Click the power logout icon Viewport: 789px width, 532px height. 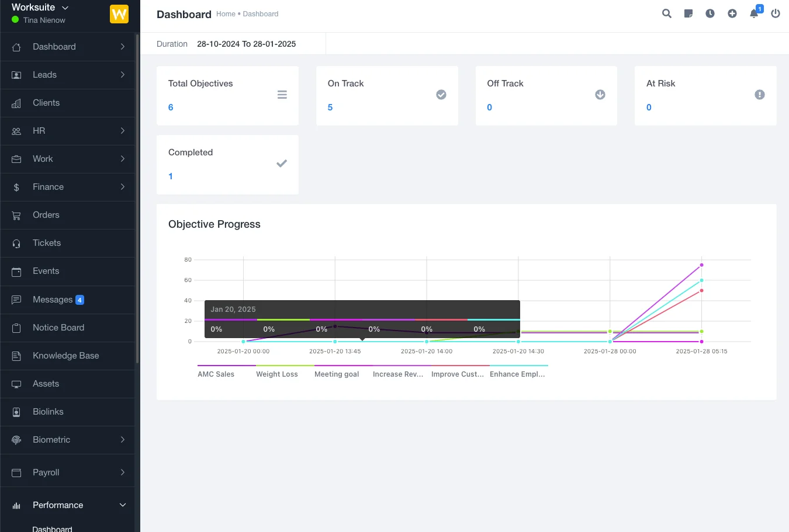(776, 13)
